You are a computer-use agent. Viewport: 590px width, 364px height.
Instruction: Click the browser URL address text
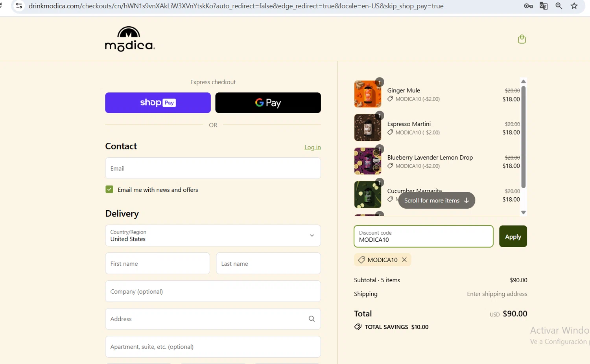[x=236, y=6]
